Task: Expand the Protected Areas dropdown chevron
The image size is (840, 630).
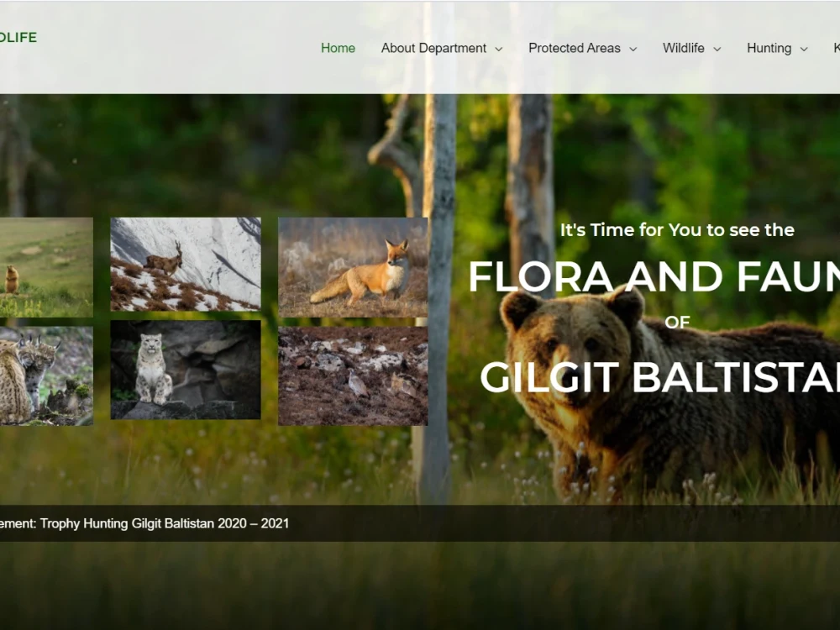Action: (633, 49)
